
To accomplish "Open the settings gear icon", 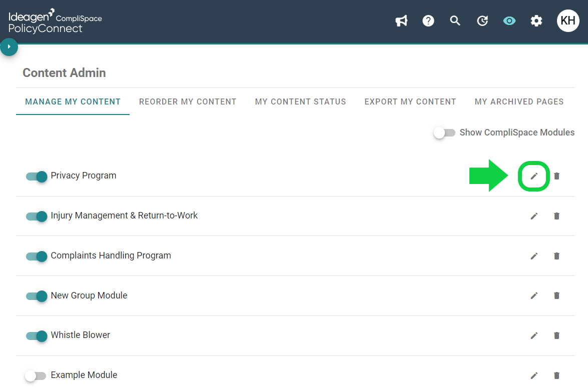I will (536, 21).
